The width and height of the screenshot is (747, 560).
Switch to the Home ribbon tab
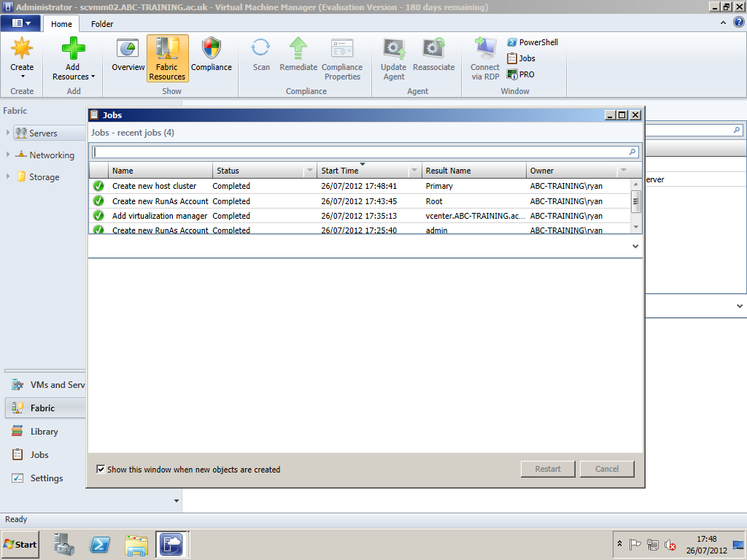61,24
